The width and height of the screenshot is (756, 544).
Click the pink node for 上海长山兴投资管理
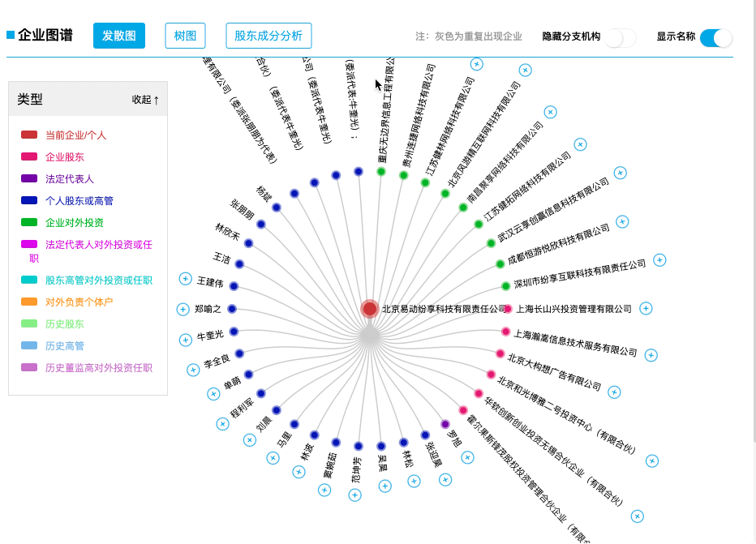click(508, 309)
